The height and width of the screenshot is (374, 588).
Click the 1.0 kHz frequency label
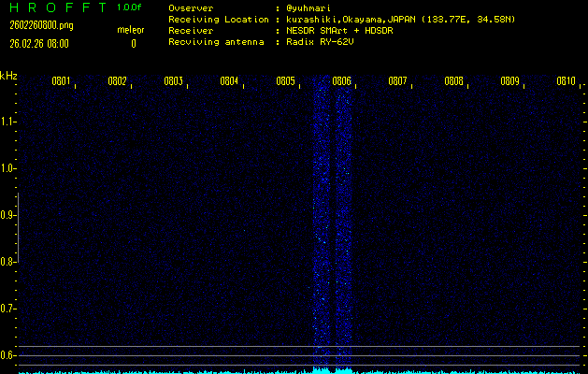coord(8,168)
